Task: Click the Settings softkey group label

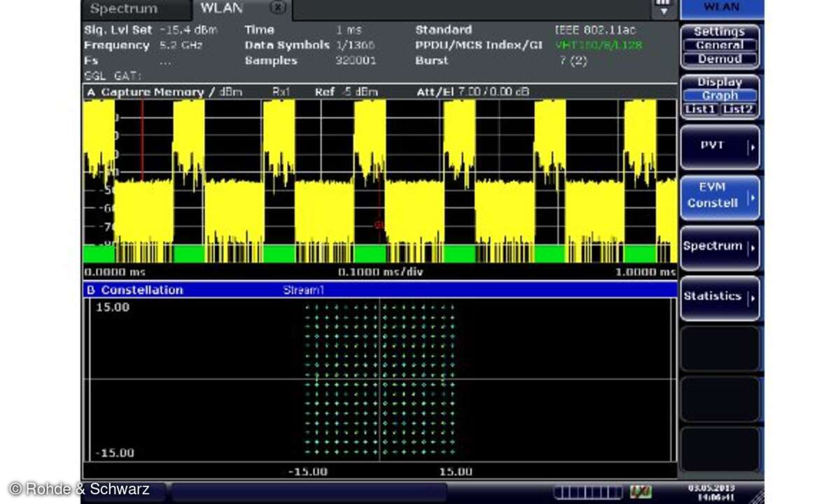Action: click(720, 31)
